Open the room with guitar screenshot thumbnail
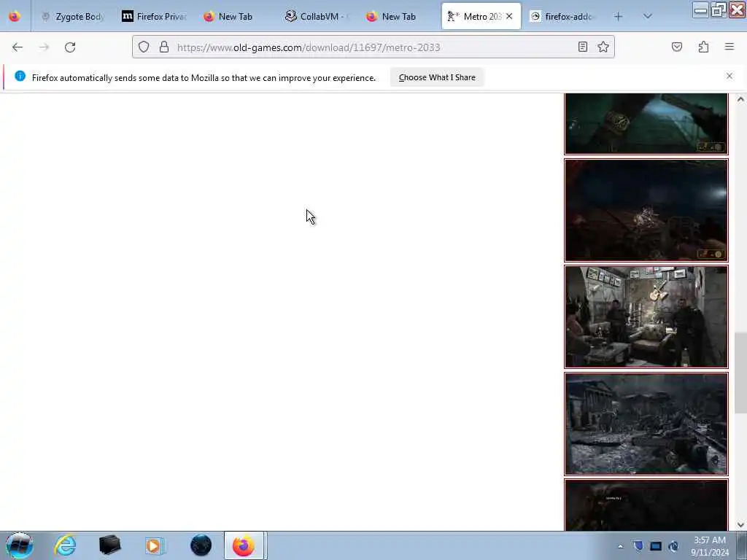 click(646, 317)
